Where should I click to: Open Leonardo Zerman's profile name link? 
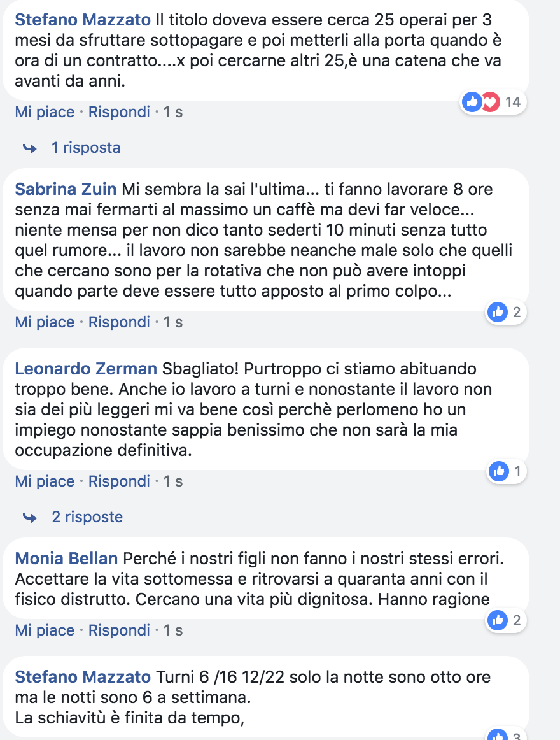[x=86, y=369]
